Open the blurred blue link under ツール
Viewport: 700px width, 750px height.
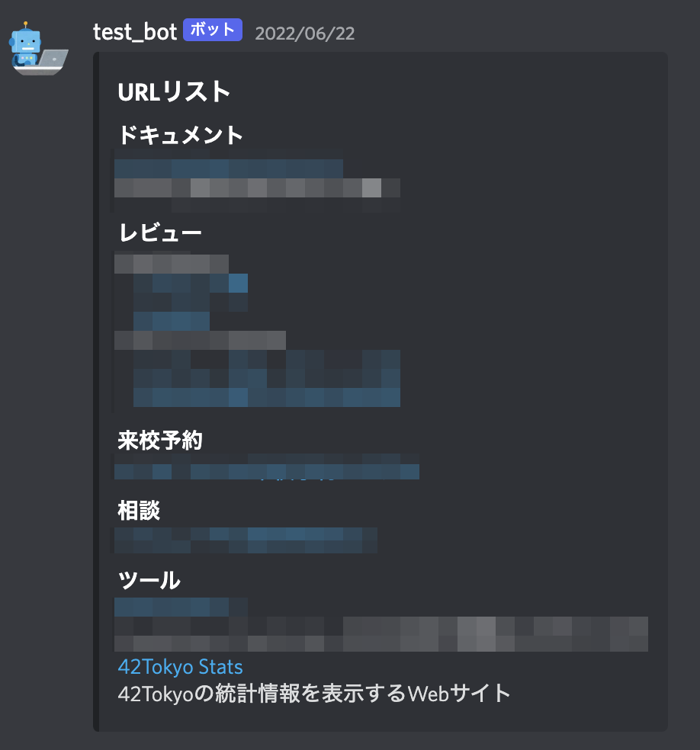click(181, 607)
